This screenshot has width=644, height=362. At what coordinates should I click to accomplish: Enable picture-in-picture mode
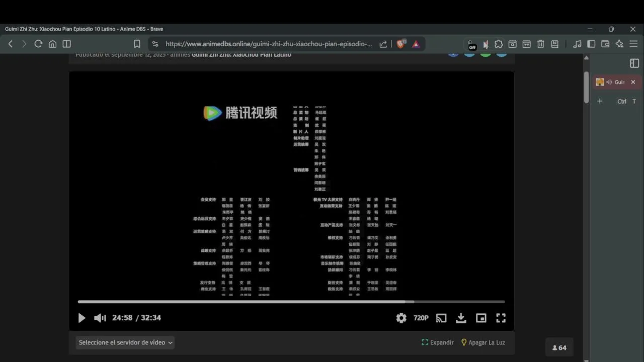[x=481, y=318]
